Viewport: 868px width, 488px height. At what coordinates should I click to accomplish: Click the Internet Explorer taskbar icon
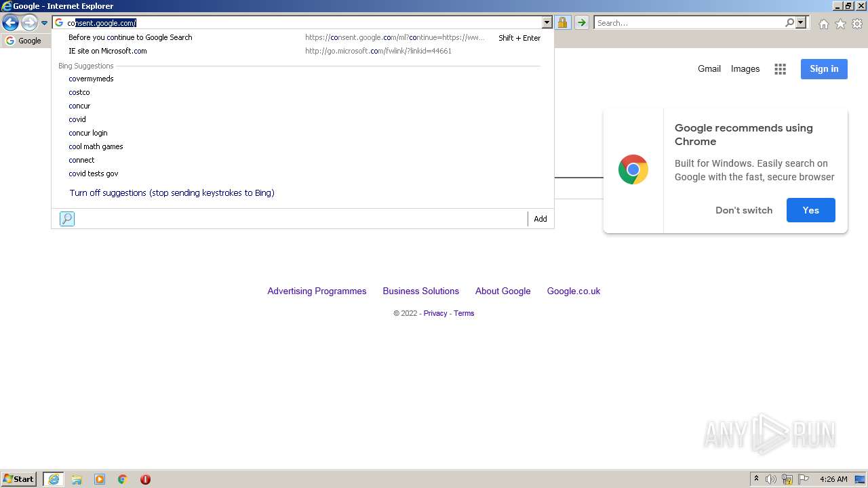[53, 479]
